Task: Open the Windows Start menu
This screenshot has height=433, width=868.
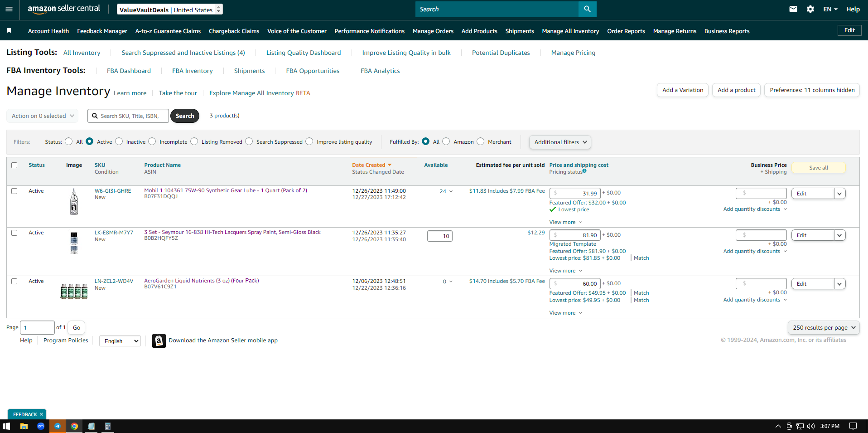Action: 6,426
